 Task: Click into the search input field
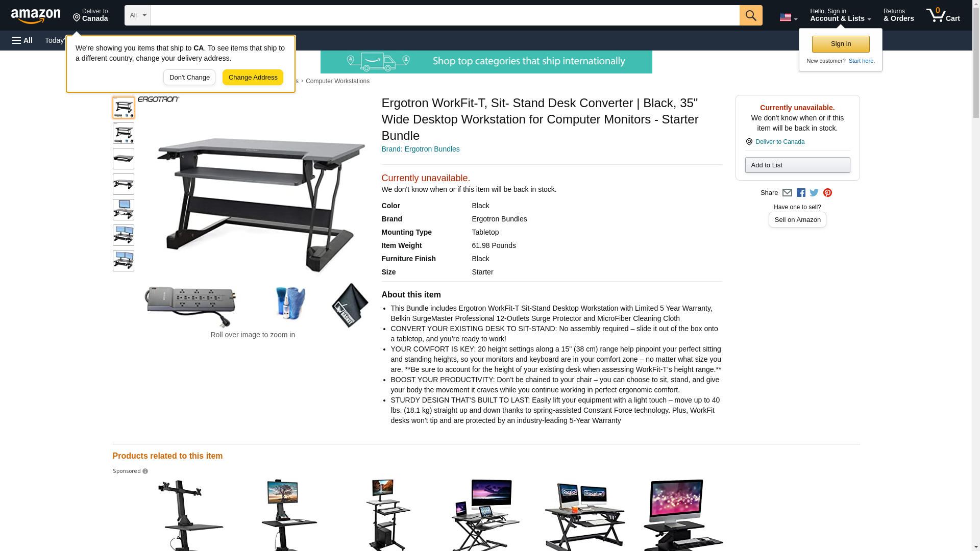point(445,15)
